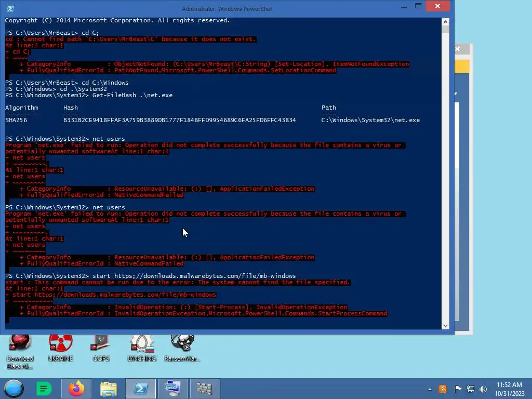Show hidden tray icons arrow
The height and width of the screenshot is (399, 532).
(430, 389)
